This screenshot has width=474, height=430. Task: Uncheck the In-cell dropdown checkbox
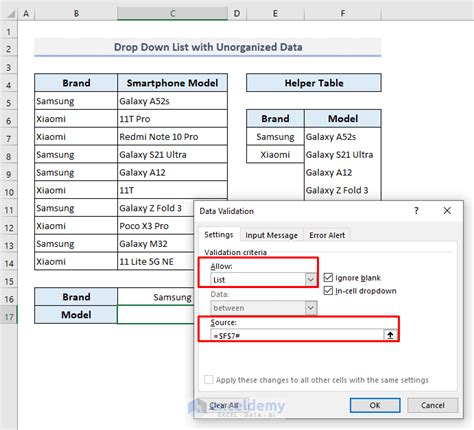[328, 291]
